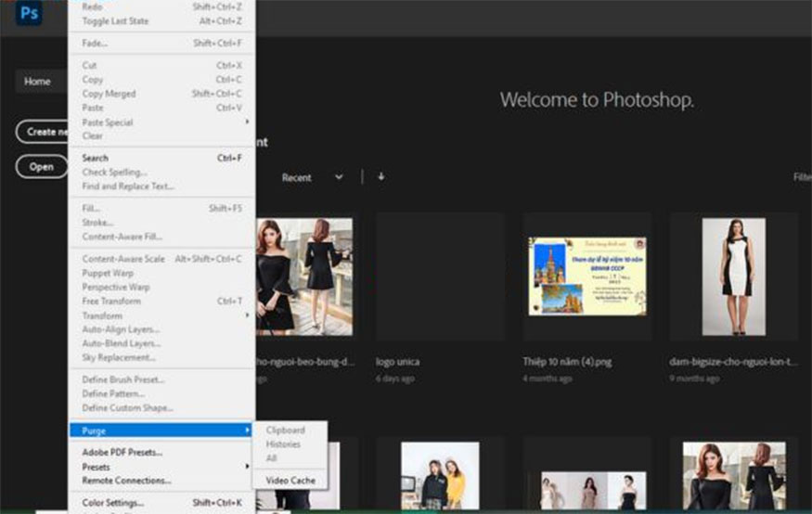
Task: Open Color Settings menu item
Action: [112, 503]
